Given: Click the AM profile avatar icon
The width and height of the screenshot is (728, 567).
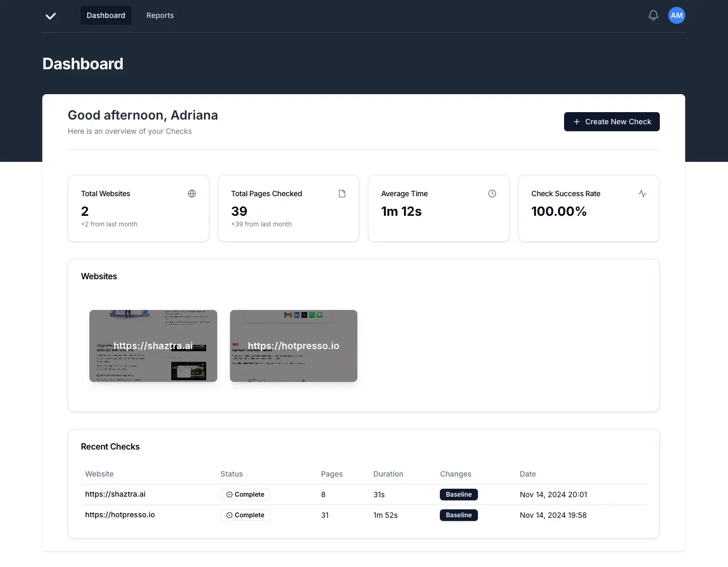Looking at the screenshot, I should (x=676, y=15).
